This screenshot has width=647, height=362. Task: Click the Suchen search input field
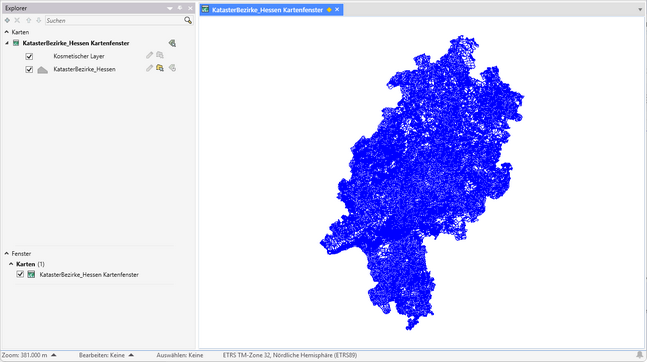click(114, 20)
